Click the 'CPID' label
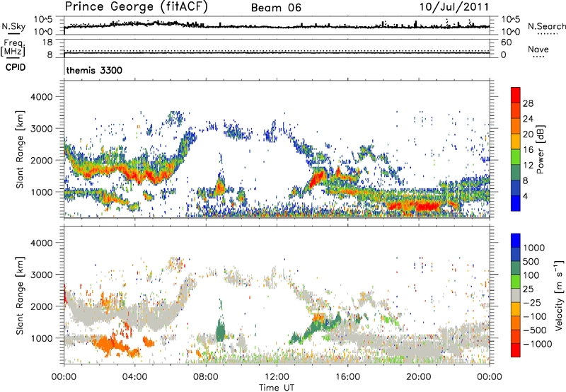 [x=16, y=67]
